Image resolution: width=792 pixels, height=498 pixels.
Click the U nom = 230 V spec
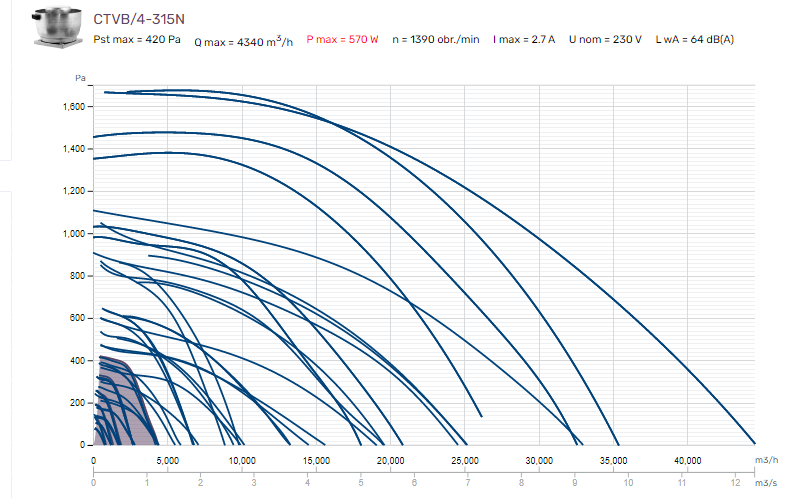coord(605,40)
